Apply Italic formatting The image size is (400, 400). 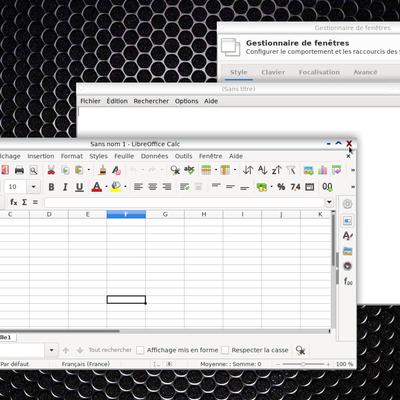pyautogui.click(x=65, y=187)
